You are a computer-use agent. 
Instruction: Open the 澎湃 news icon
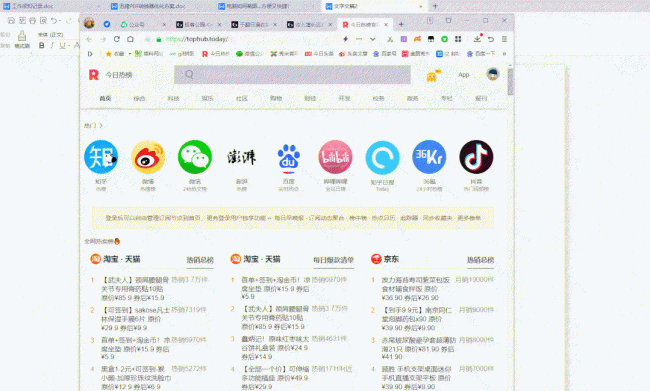[242, 157]
